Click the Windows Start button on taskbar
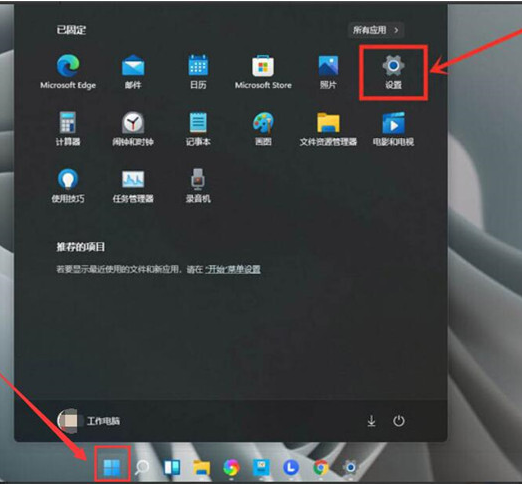Screen dimensions: 522x484 pyautogui.click(x=112, y=467)
